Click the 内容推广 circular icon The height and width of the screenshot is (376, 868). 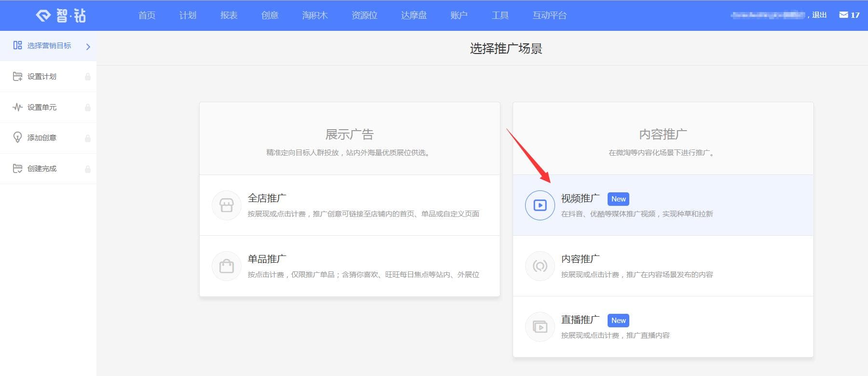540,266
